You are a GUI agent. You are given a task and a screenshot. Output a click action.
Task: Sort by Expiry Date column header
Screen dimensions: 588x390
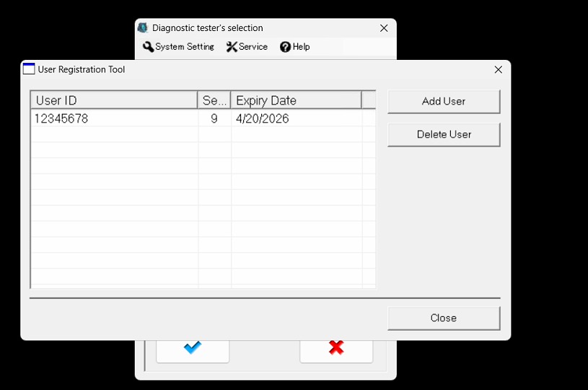tap(296, 100)
